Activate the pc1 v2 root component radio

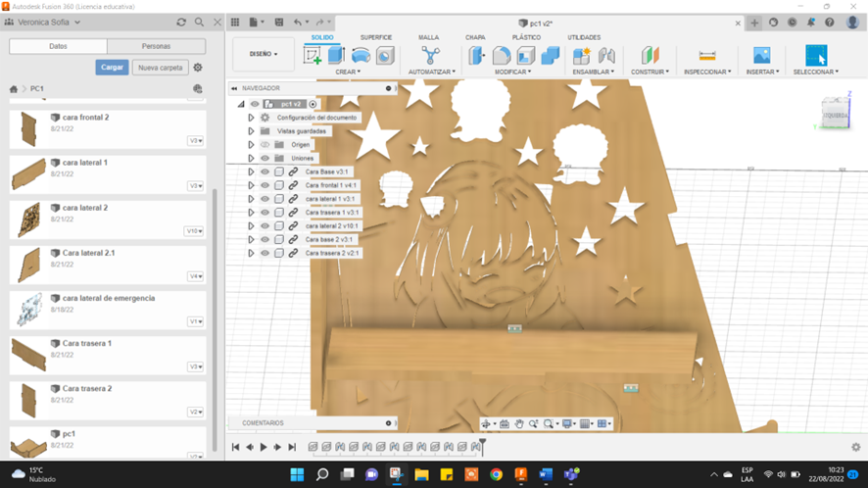313,104
